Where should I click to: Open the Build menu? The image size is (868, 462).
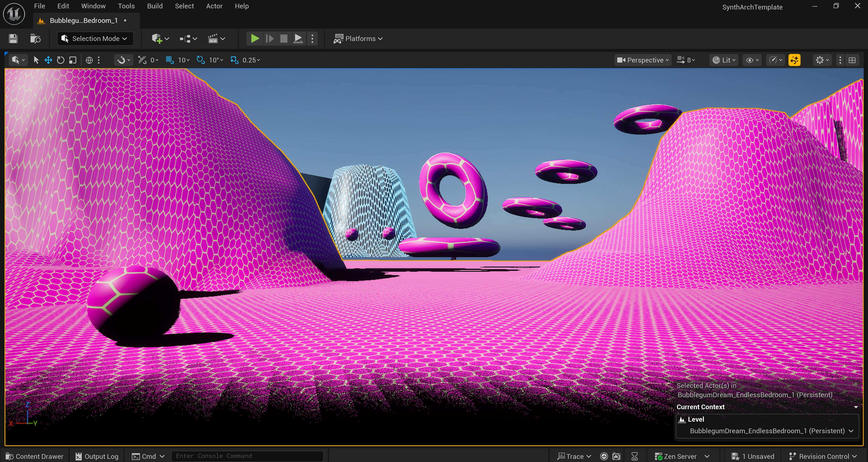coord(155,6)
